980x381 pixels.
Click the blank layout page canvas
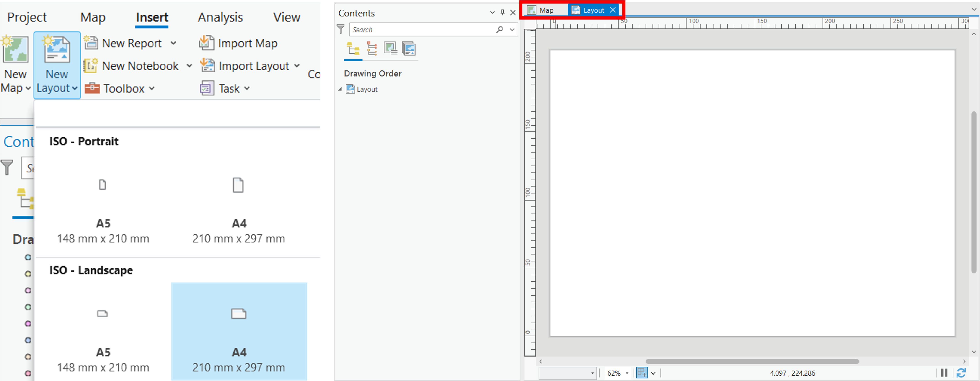(x=752, y=193)
